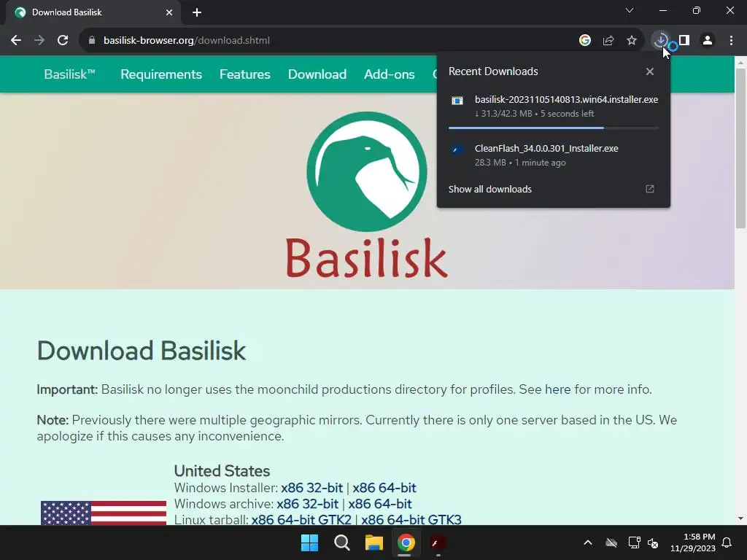Open Windows taskbar search
Viewport: 747px width, 560px height.
(341, 542)
